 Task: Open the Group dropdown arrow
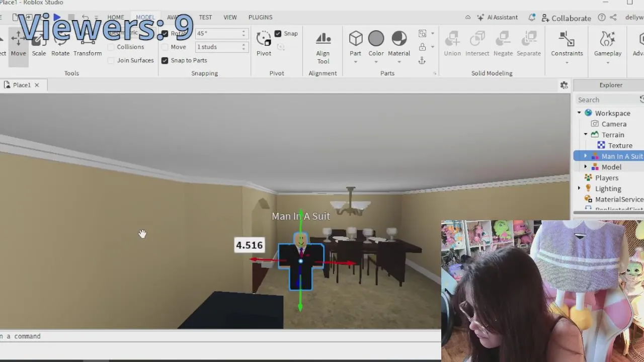click(433, 34)
